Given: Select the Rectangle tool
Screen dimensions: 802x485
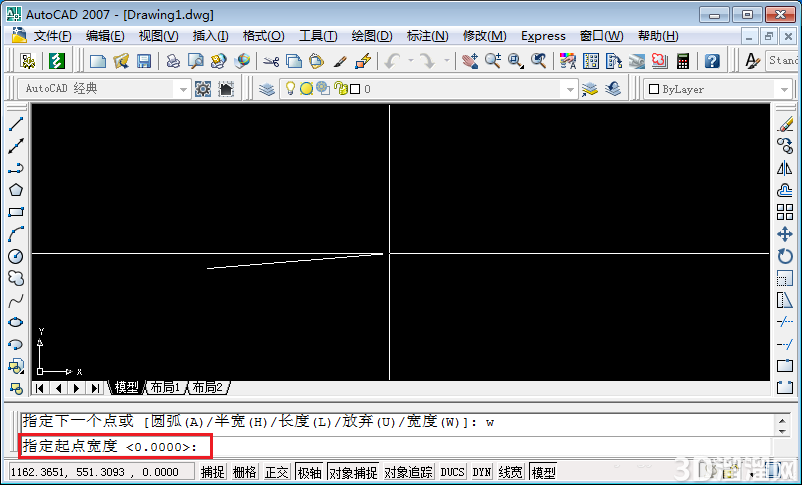Looking at the screenshot, I should (x=16, y=212).
